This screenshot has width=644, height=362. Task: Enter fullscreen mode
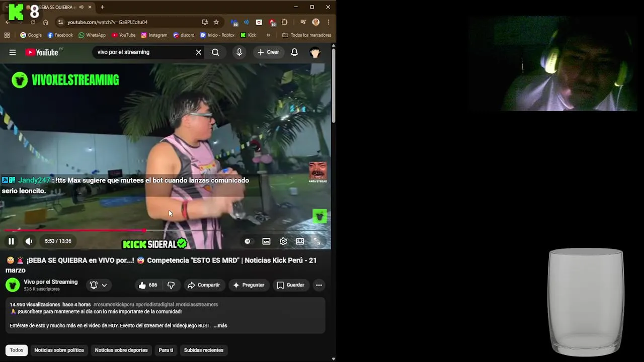point(317,241)
